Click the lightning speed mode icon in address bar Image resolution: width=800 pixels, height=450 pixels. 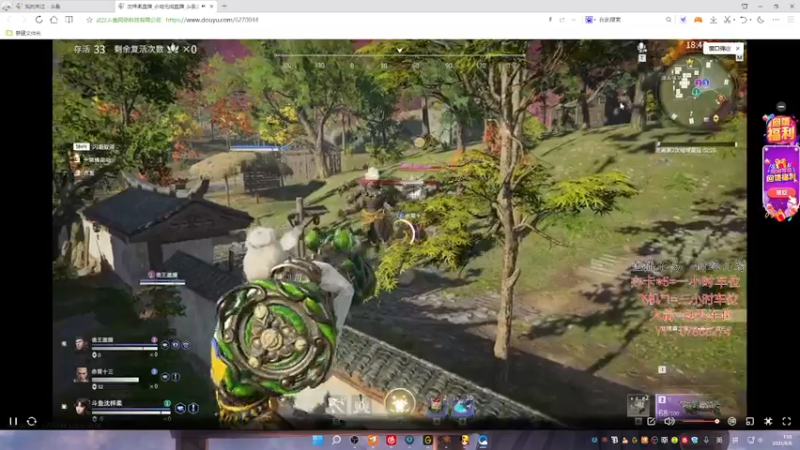coord(550,20)
